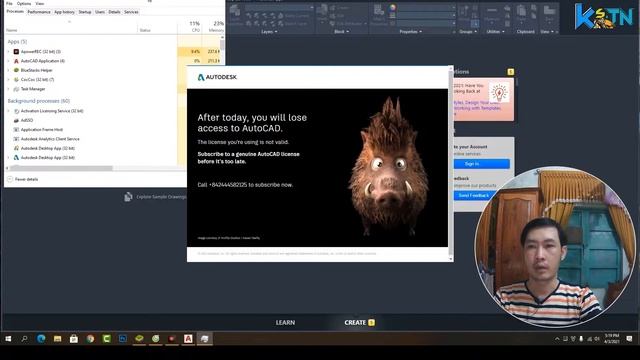Image resolution: width=640 pixels, height=360 pixels.
Task: Click the Autodesk logo in the dialog
Action: [x=217, y=77]
